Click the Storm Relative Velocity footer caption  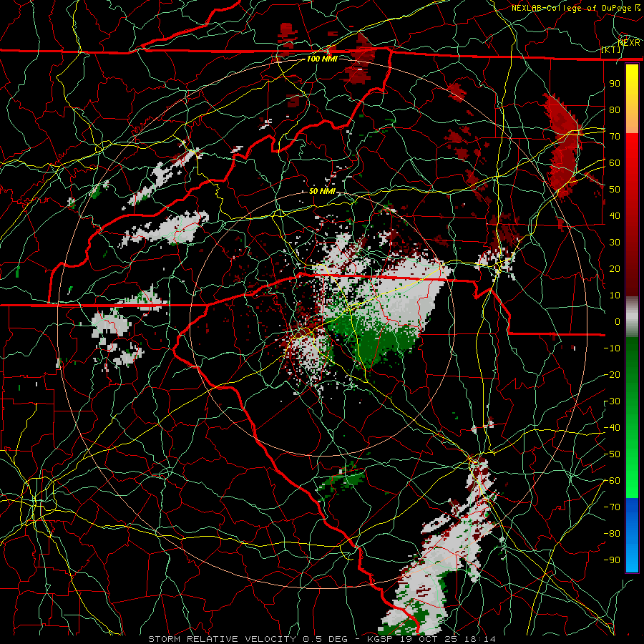[x=322, y=639]
